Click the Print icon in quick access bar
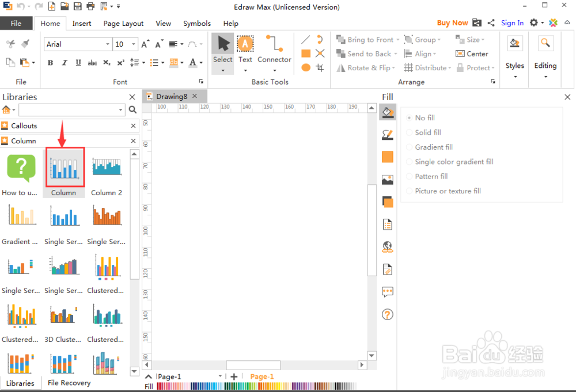The width and height of the screenshot is (576, 392). [x=90, y=6]
